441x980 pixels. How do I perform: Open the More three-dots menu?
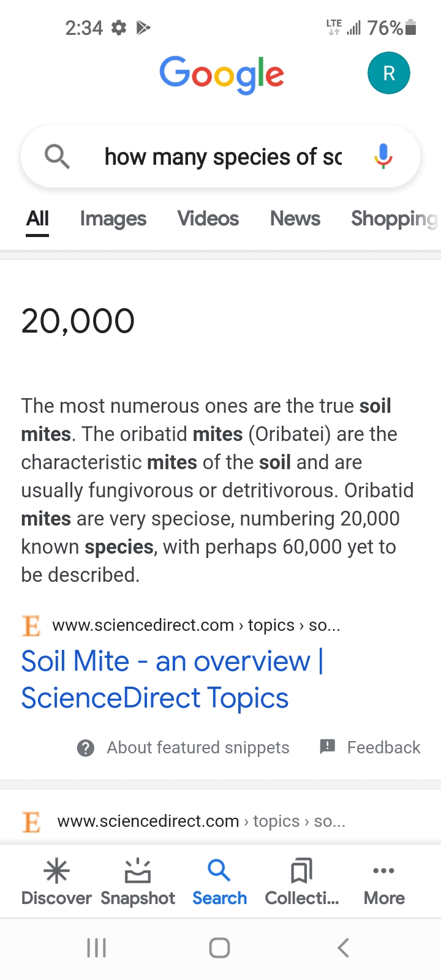coord(384,870)
